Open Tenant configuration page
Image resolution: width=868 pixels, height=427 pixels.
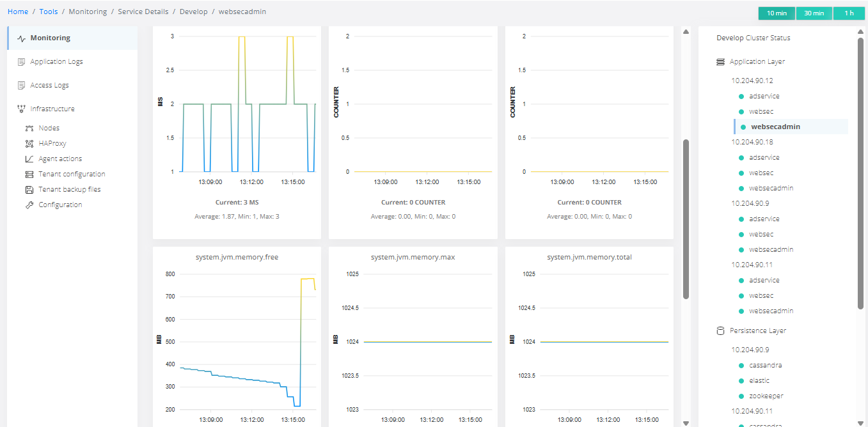point(72,175)
